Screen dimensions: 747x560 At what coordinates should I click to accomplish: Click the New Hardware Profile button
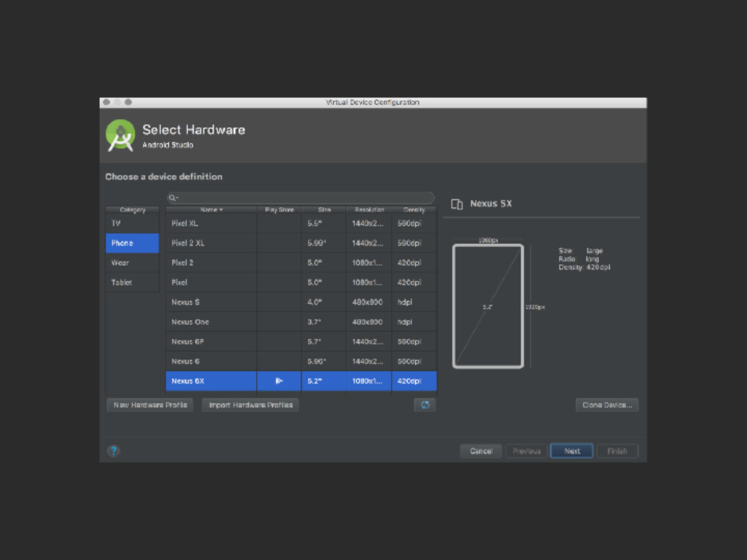coord(150,405)
